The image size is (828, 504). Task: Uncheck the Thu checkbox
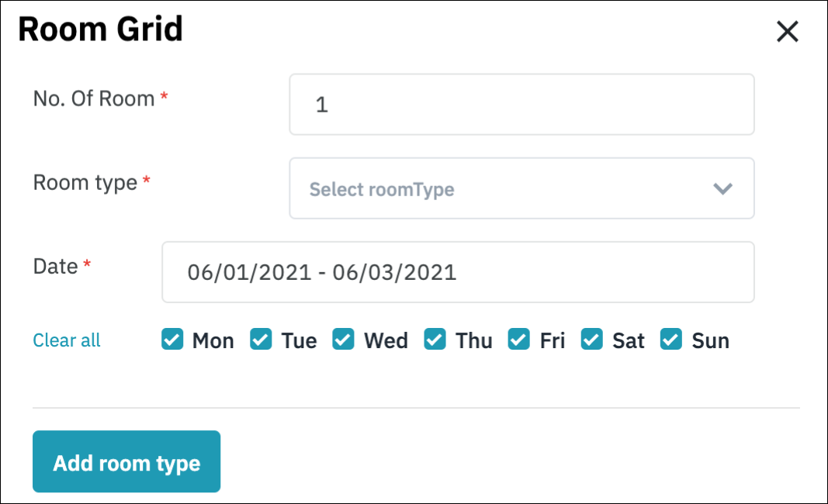point(435,340)
